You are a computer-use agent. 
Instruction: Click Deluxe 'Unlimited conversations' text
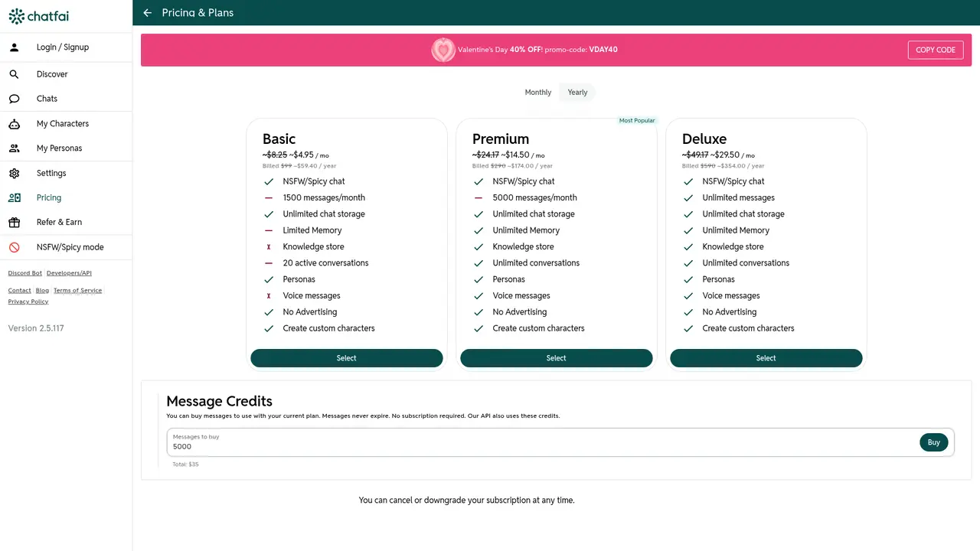pyautogui.click(x=746, y=263)
